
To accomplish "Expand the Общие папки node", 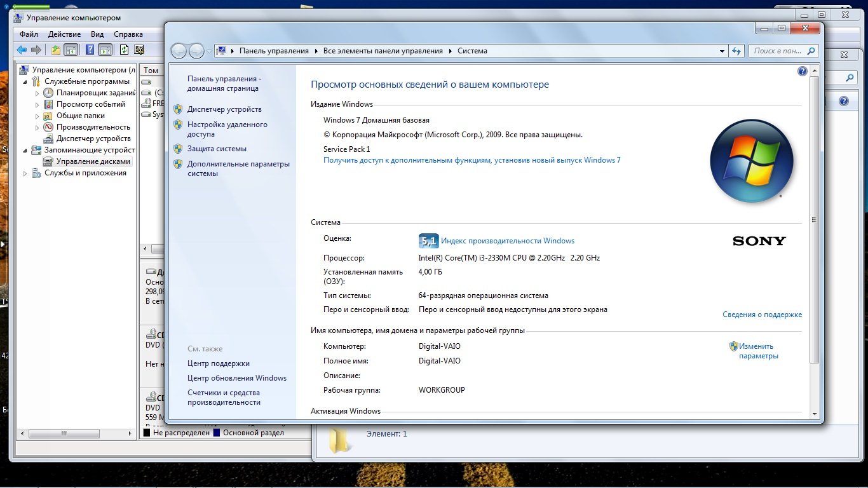I will click(x=37, y=116).
